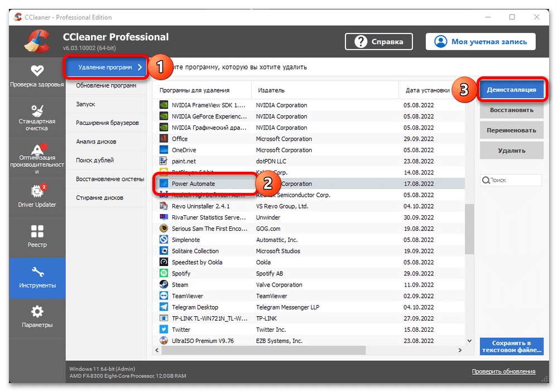The image size is (558, 392).
Task: Click the UltraISO Premium icon
Action: pos(163,340)
